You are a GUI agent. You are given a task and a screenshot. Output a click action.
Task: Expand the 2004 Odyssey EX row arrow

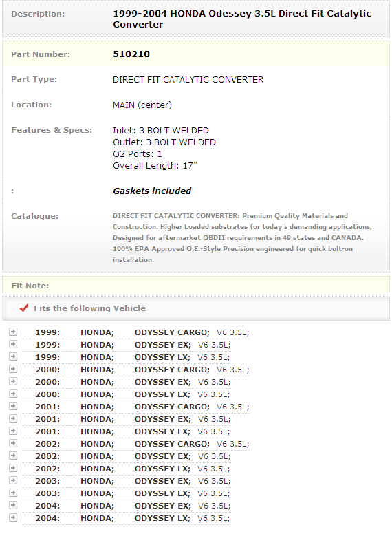coord(13,505)
